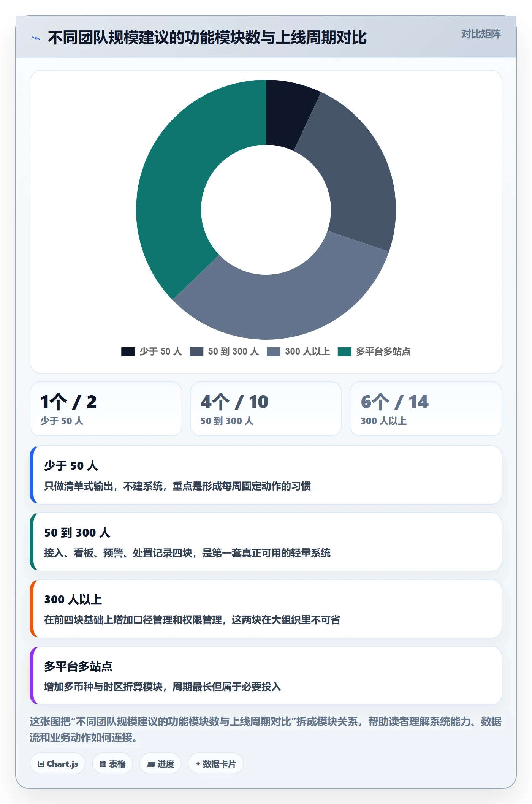532x804 pixels.
Task: Click the Chart.js tag chip
Action: point(58,764)
